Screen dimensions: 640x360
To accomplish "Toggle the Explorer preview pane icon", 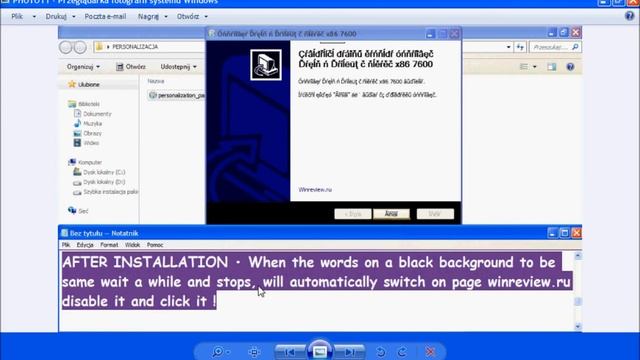I will click(x=552, y=67).
